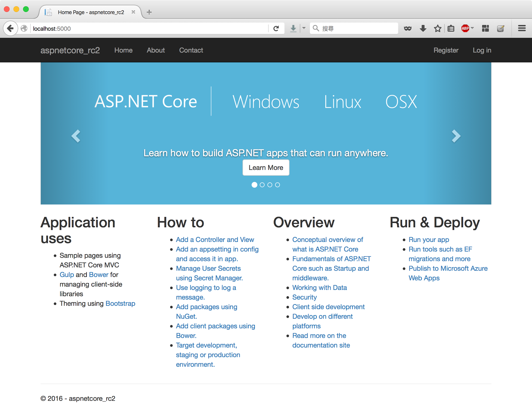Image resolution: width=532 pixels, height=409 pixels.
Task: Click the aspnetcore_rc2 brand link
Action: click(70, 50)
